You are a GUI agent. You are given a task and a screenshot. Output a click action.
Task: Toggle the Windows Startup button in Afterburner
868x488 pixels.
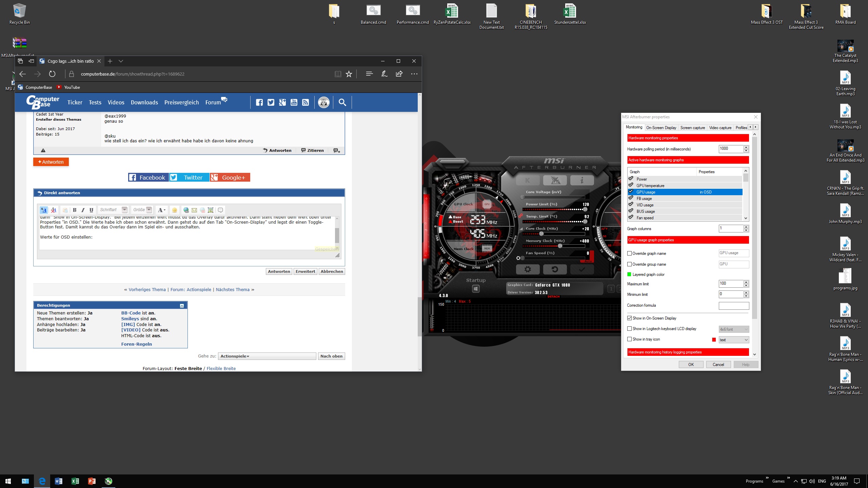pyautogui.click(x=476, y=289)
